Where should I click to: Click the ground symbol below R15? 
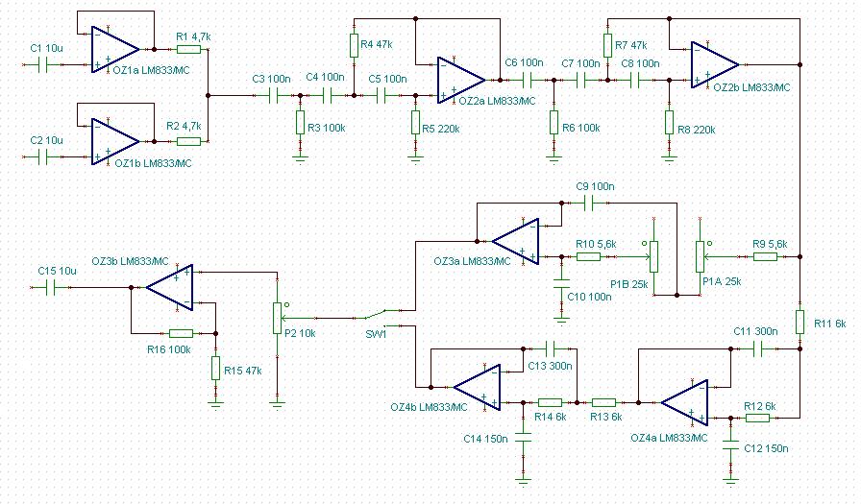click(x=216, y=405)
